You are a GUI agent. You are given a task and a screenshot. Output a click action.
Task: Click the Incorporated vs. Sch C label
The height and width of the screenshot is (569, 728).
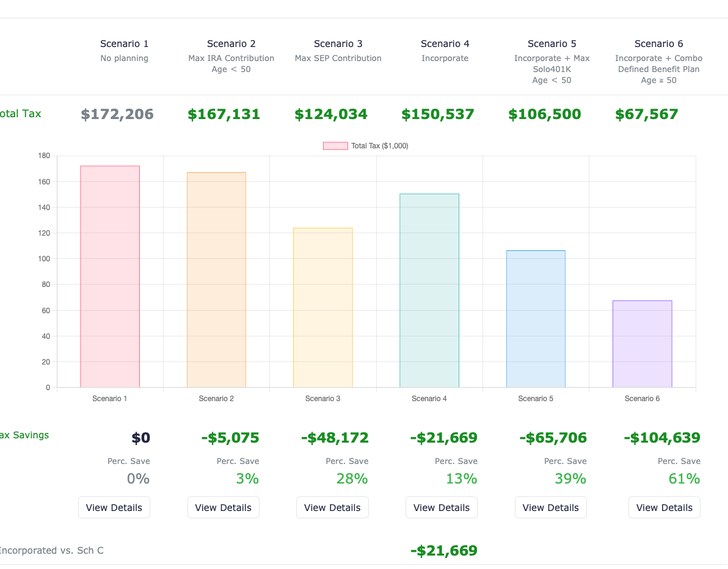(x=51, y=550)
